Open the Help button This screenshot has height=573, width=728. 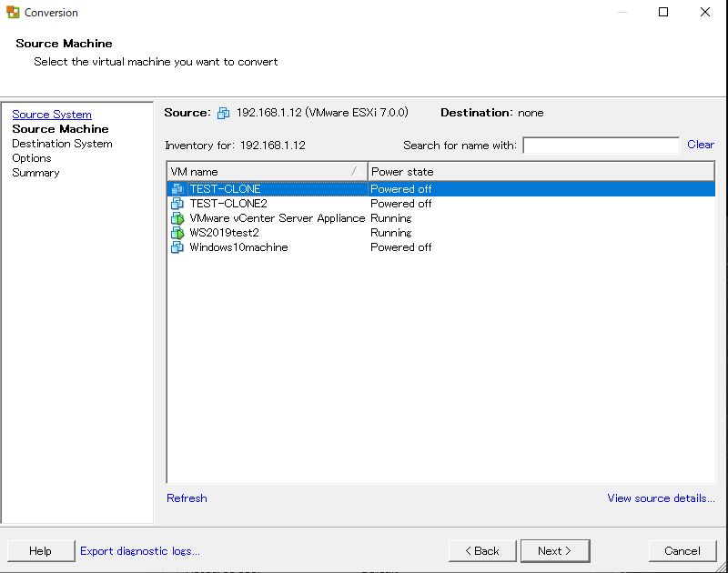tap(40, 551)
